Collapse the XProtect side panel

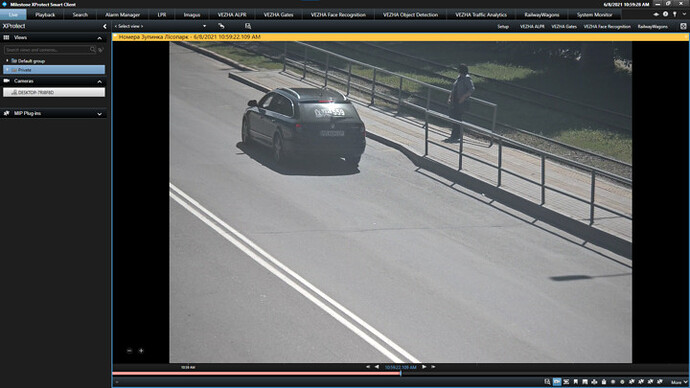tap(105, 26)
